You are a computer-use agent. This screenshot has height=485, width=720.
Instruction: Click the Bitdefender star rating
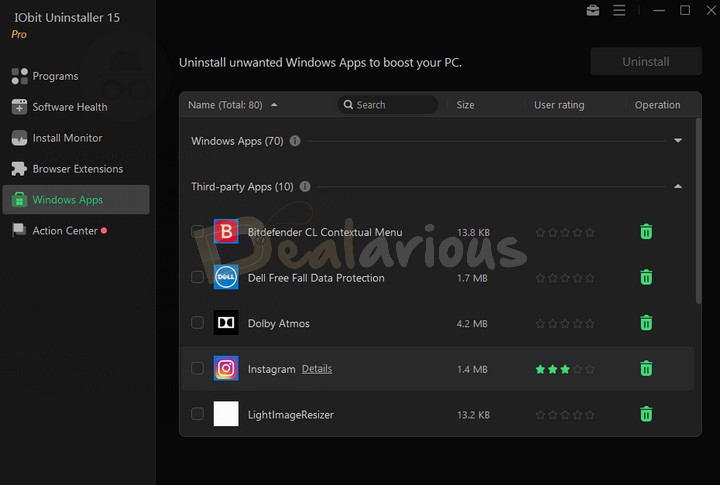pyautogui.click(x=565, y=232)
